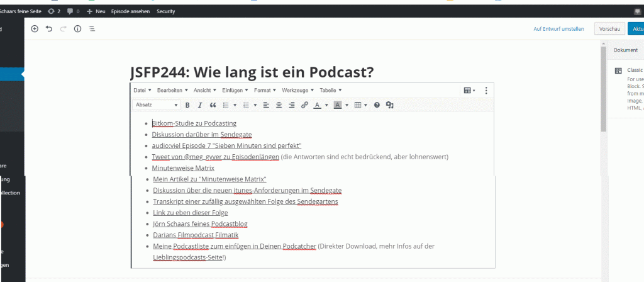Open the Tabelle menu

(x=331, y=90)
